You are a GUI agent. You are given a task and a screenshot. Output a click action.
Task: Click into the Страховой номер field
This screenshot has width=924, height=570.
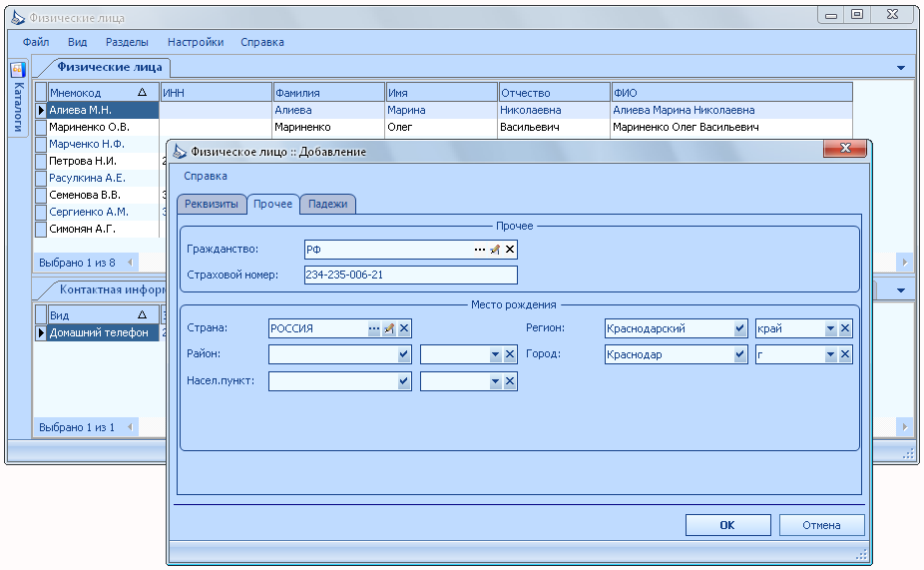pos(411,275)
